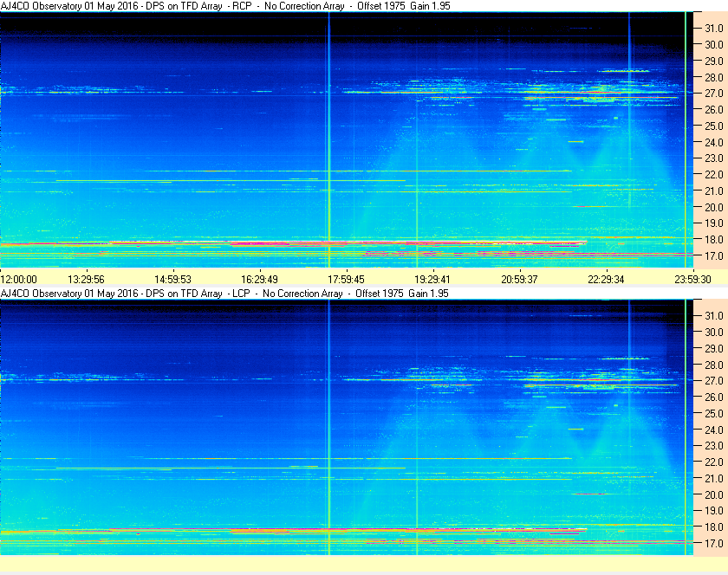Select the 19:29:41 time axis label
The height and width of the screenshot is (575, 728).
click(x=432, y=280)
